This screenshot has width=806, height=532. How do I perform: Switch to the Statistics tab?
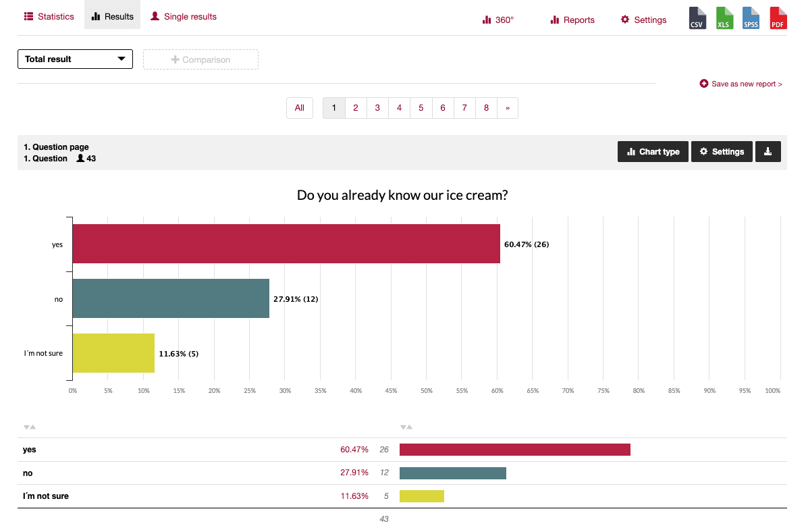[49, 16]
